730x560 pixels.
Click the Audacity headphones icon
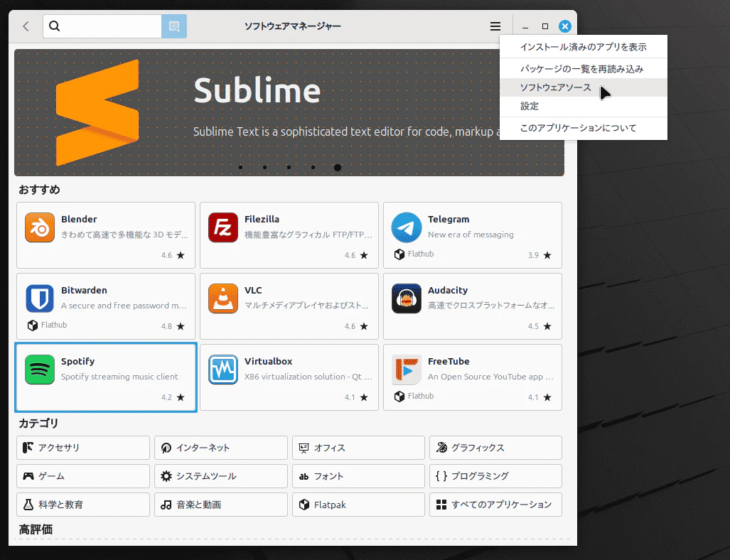(407, 298)
